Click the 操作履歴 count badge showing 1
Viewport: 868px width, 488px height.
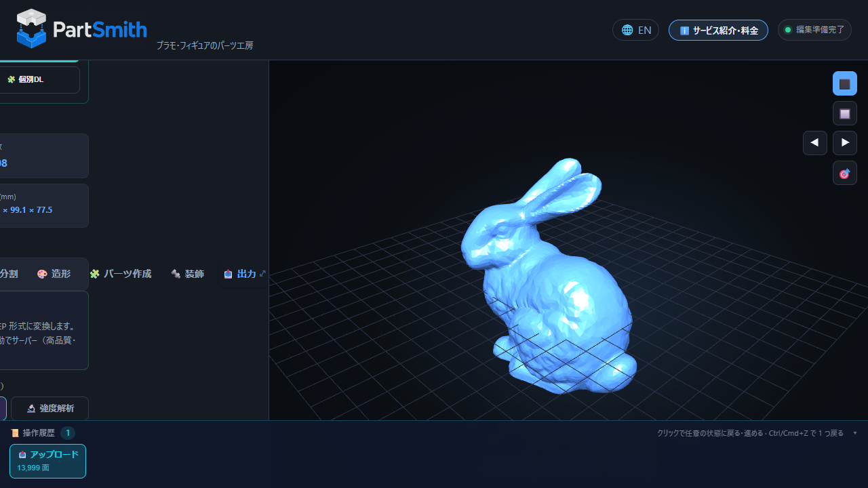click(x=68, y=433)
